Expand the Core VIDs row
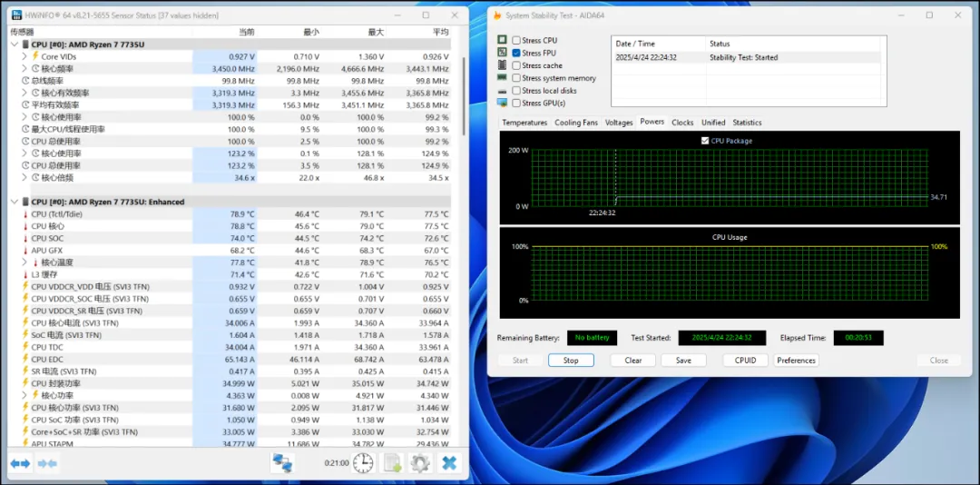This screenshot has height=485, width=980. [24, 56]
